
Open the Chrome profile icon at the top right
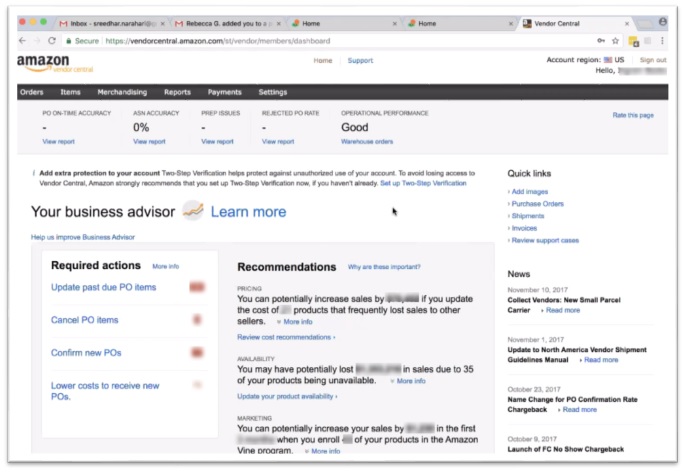pos(663,21)
